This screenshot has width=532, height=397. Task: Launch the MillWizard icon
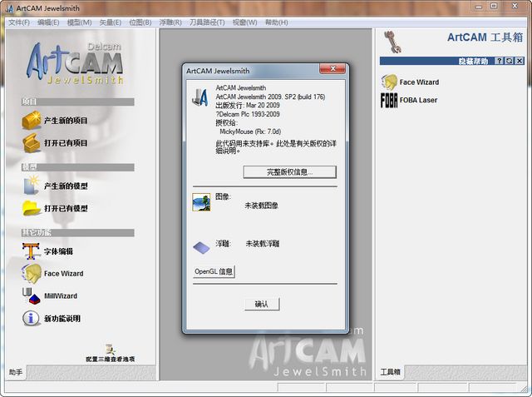pos(32,295)
